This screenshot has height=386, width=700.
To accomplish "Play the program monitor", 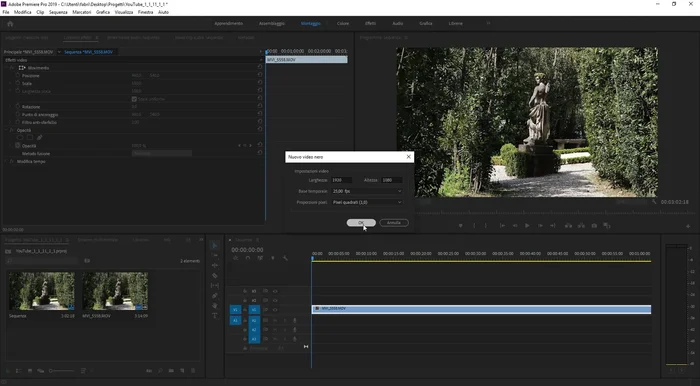I will pos(527,226).
